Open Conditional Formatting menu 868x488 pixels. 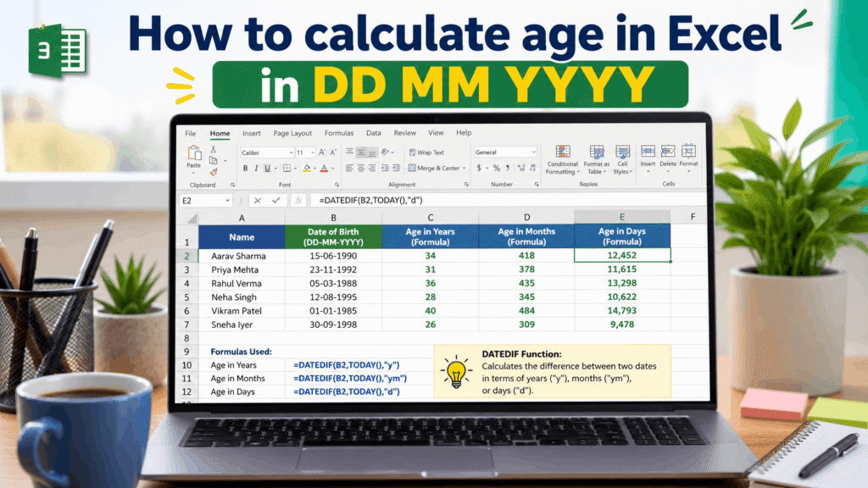(563, 160)
